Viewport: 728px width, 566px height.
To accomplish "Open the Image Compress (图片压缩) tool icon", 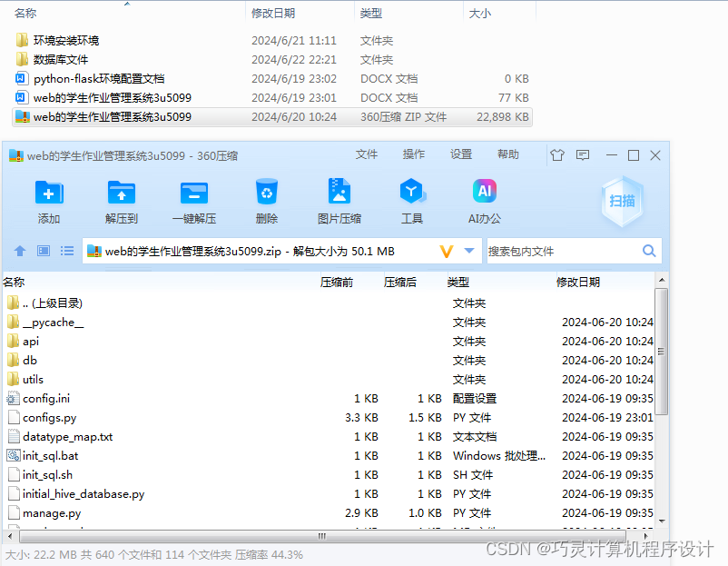I will click(339, 194).
